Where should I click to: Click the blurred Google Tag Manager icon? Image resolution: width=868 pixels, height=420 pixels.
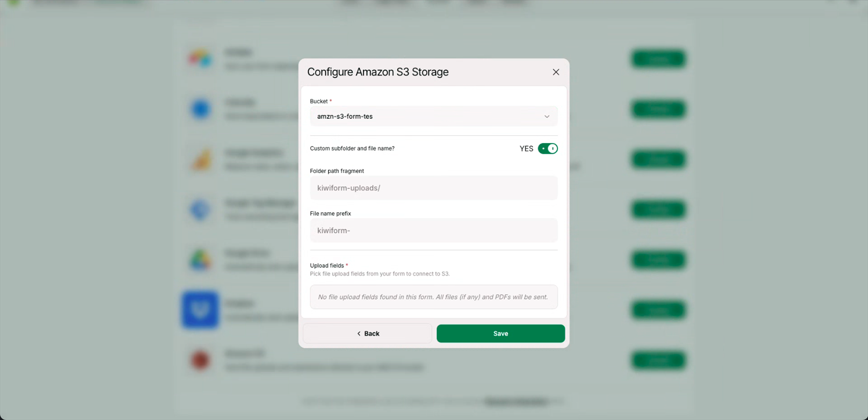[x=200, y=210]
